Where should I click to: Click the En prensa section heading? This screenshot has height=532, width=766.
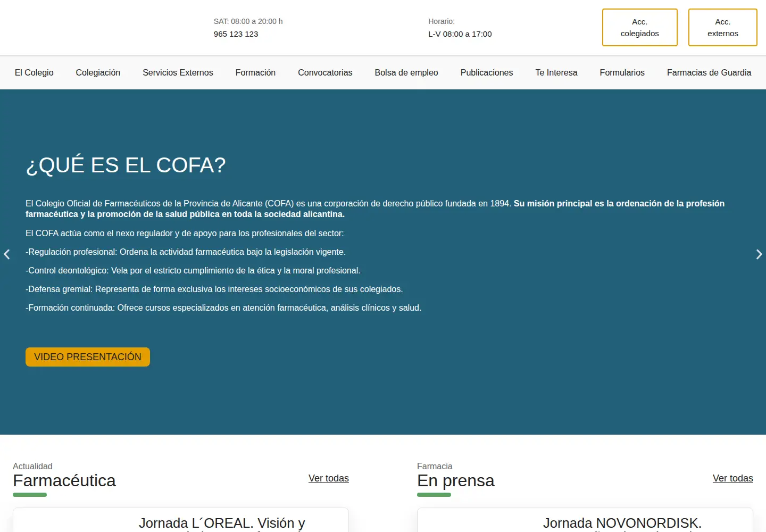456,481
